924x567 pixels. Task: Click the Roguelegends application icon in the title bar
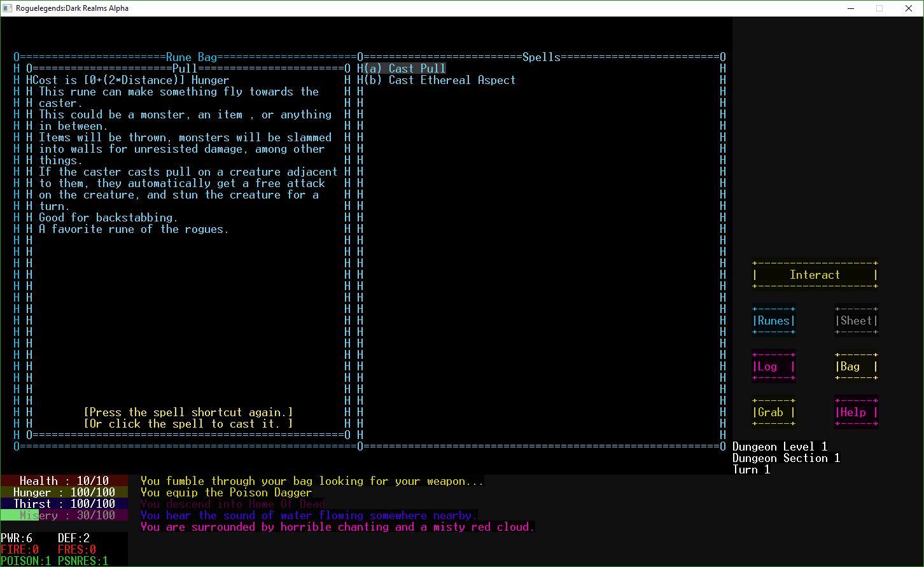[x=8, y=8]
